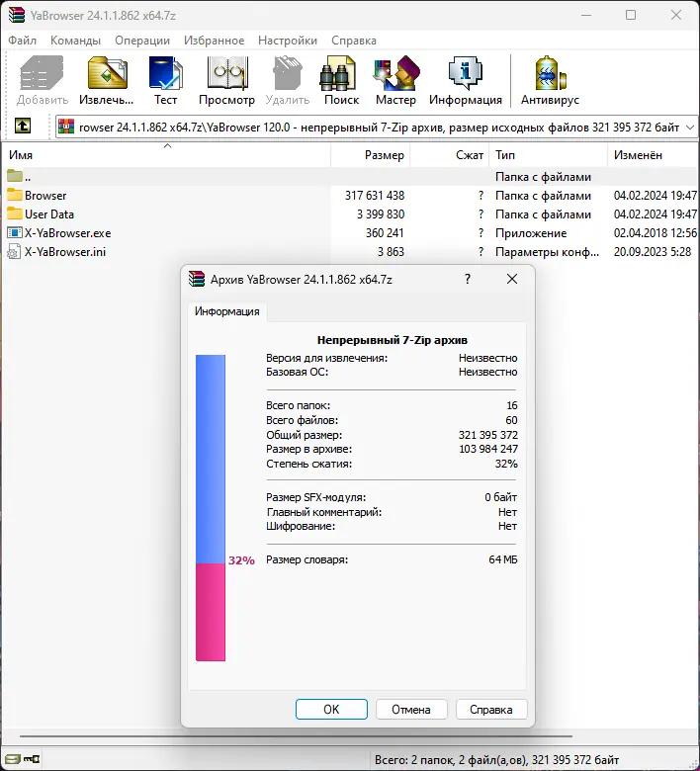This screenshot has height=771, width=700.
Task: Click the Добавить toolbar icon
Action: (x=42, y=73)
